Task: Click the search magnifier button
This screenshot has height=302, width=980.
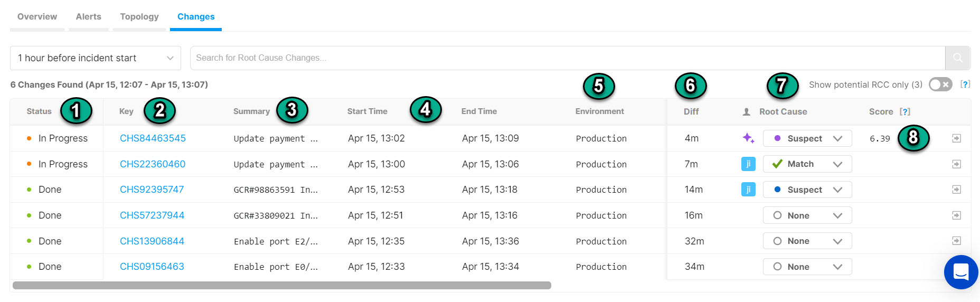Action: click(x=957, y=58)
